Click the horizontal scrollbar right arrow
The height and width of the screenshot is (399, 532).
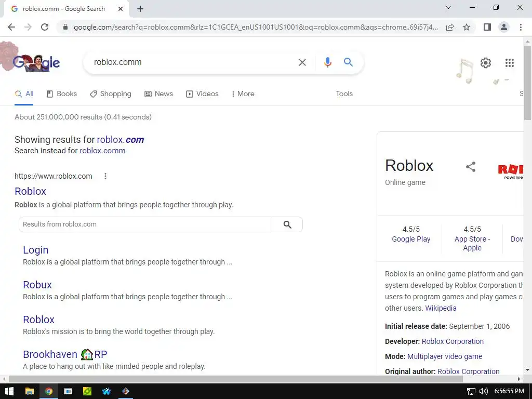pyautogui.click(x=519, y=379)
